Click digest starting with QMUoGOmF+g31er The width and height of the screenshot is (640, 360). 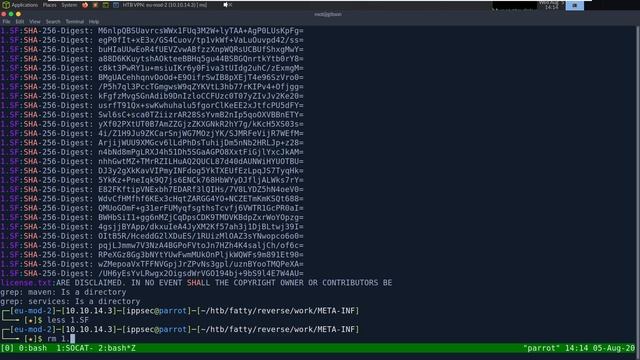pyautogui.click(x=200, y=209)
